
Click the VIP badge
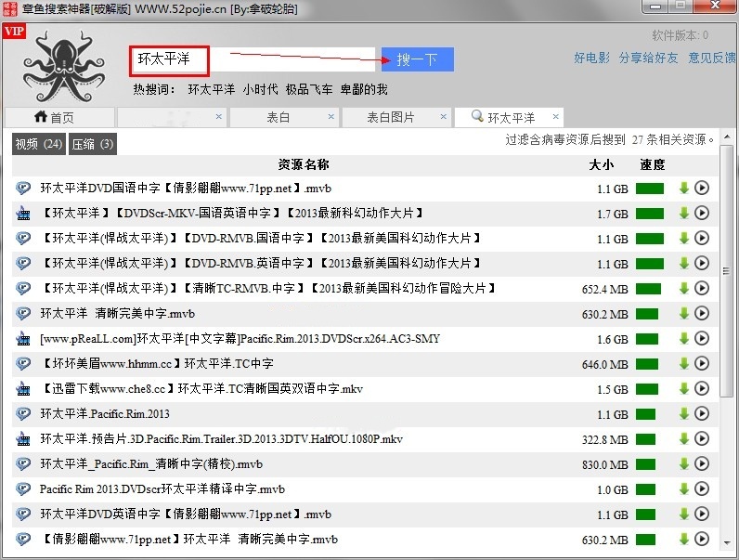(x=14, y=32)
